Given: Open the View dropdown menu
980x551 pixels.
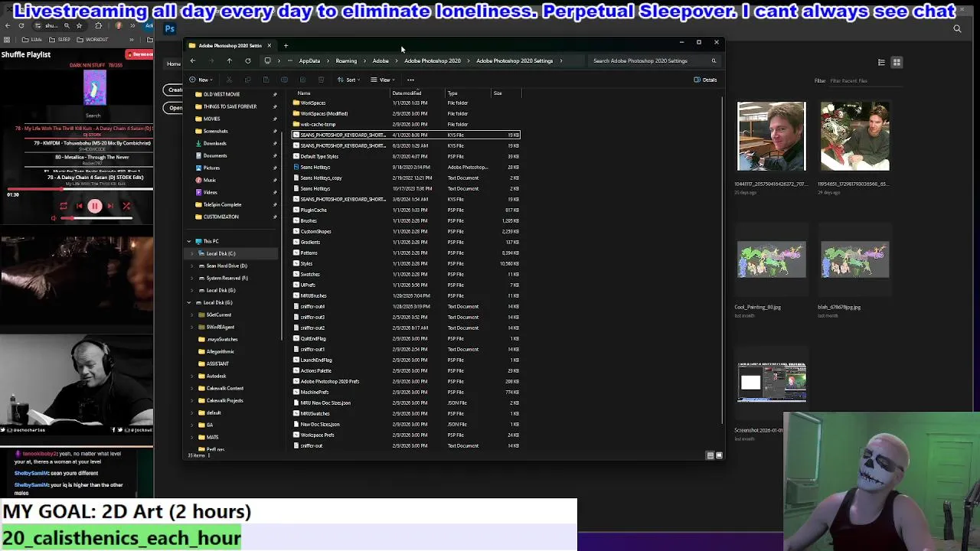Looking at the screenshot, I should 383,80.
